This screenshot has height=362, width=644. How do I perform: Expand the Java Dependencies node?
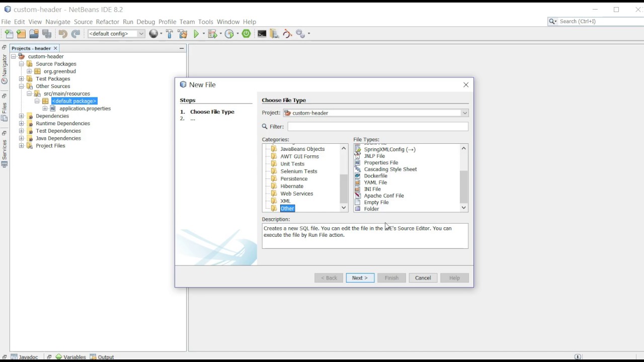click(x=21, y=138)
